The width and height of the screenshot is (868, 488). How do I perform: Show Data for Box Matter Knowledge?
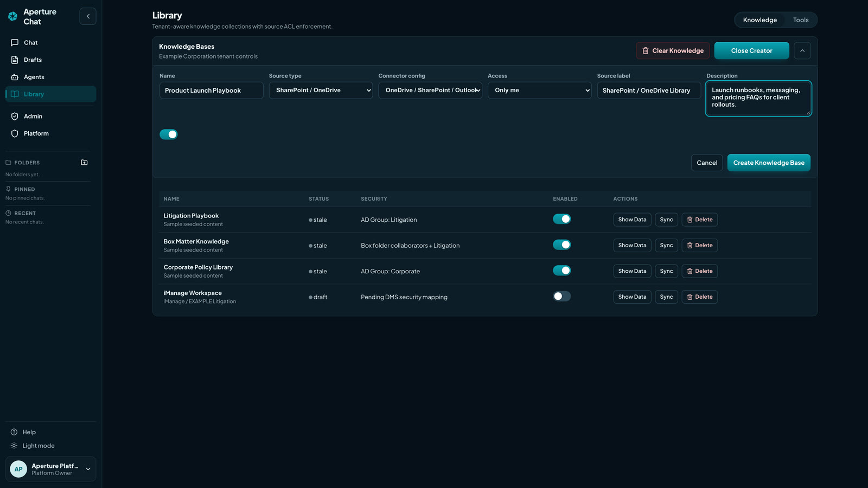(632, 246)
